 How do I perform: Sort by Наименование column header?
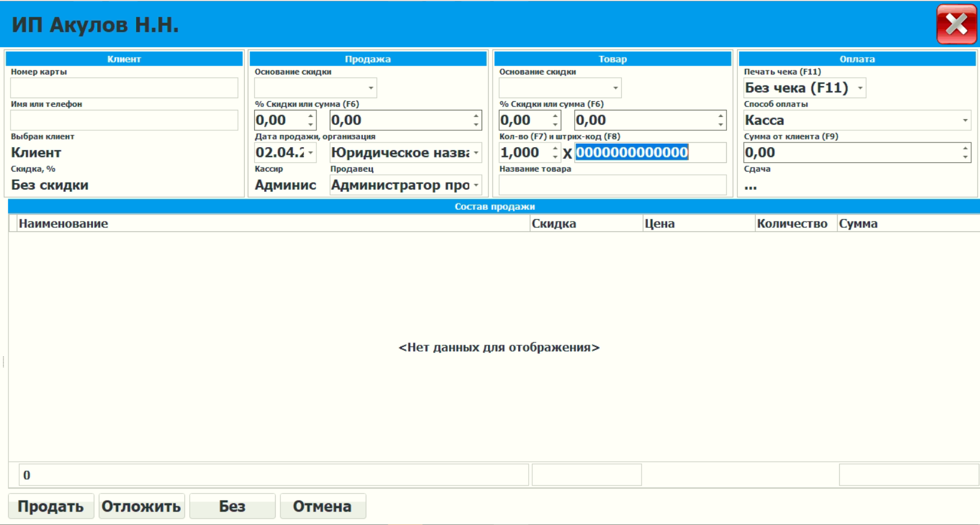(x=273, y=223)
